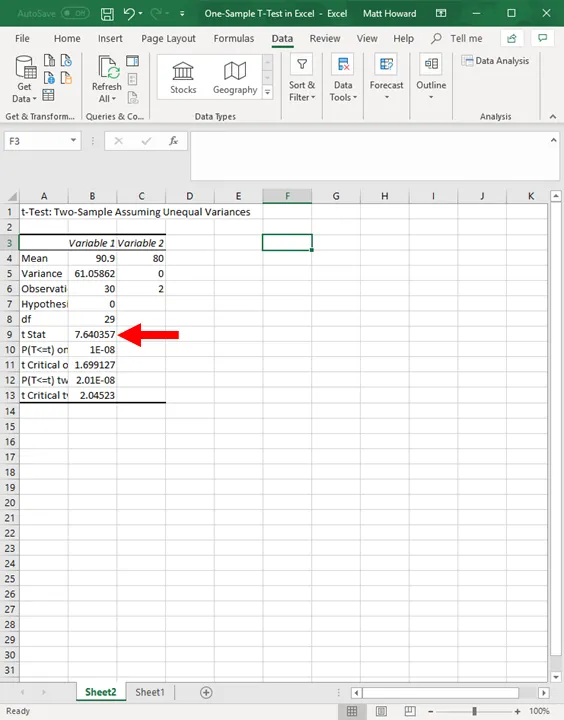Viewport: 564px width, 720px height.
Task: Open the Page Layout tab
Action: [168, 39]
